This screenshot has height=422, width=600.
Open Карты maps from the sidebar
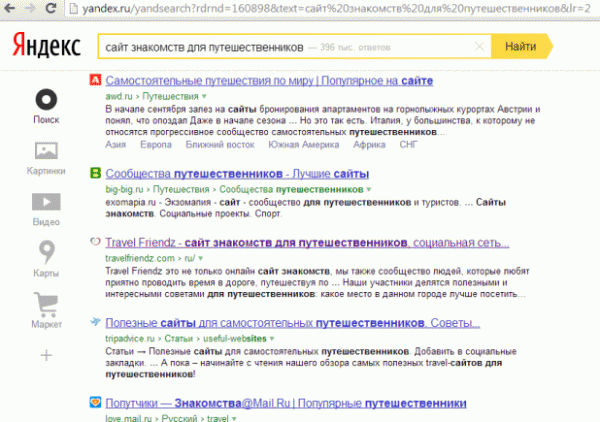click(x=46, y=257)
